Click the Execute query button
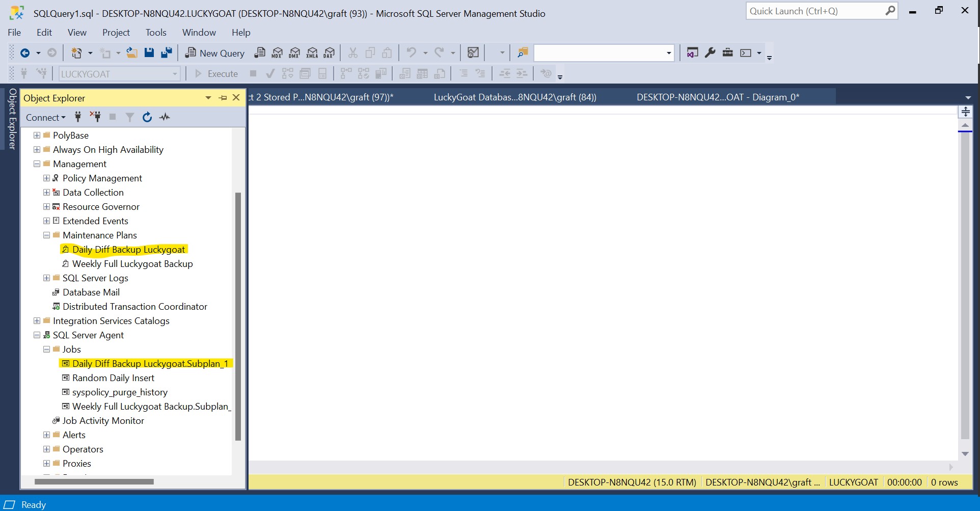The height and width of the screenshot is (511, 980). point(216,74)
